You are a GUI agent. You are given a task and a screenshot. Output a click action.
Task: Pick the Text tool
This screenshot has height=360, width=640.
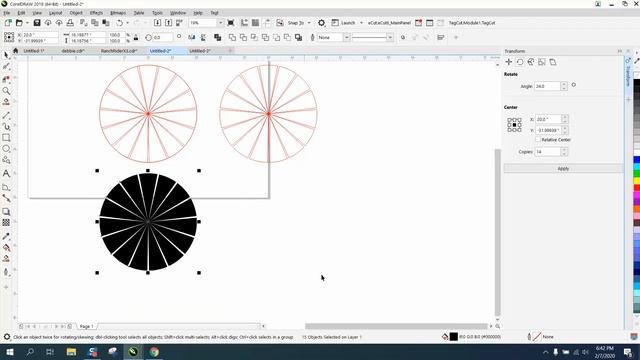tap(6, 173)
